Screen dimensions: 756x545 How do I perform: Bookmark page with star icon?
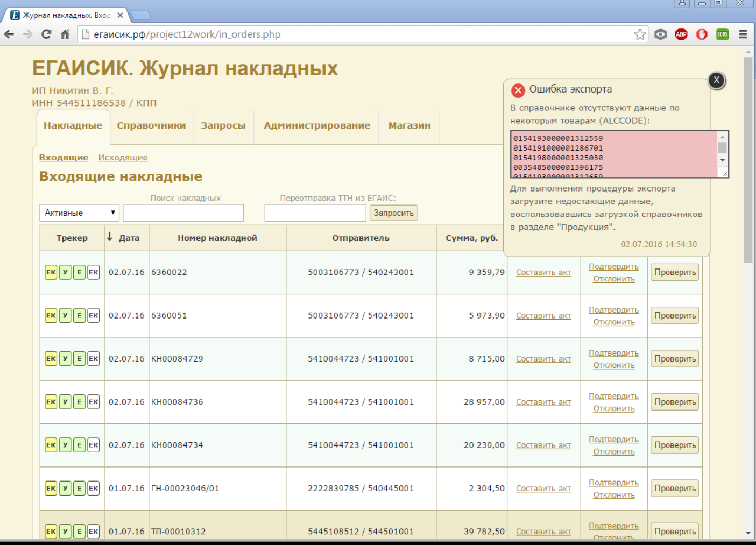pos(640,34)
